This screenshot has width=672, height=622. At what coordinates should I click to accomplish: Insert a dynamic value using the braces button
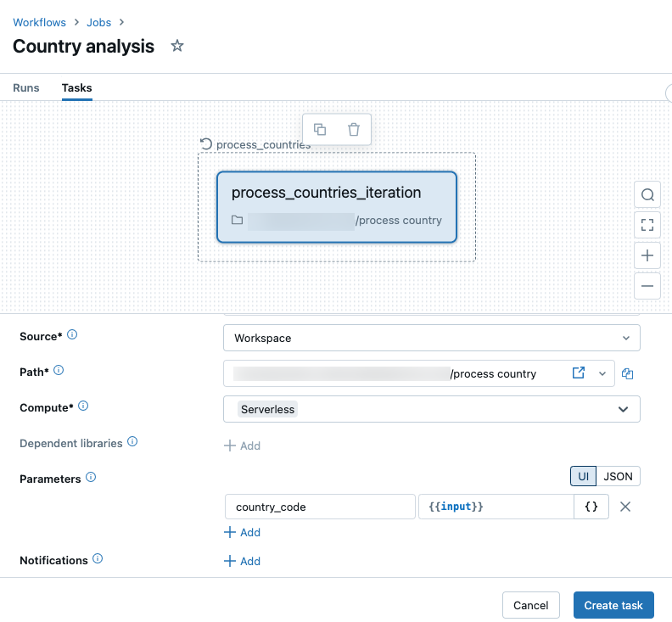click(x=591, y=507)
